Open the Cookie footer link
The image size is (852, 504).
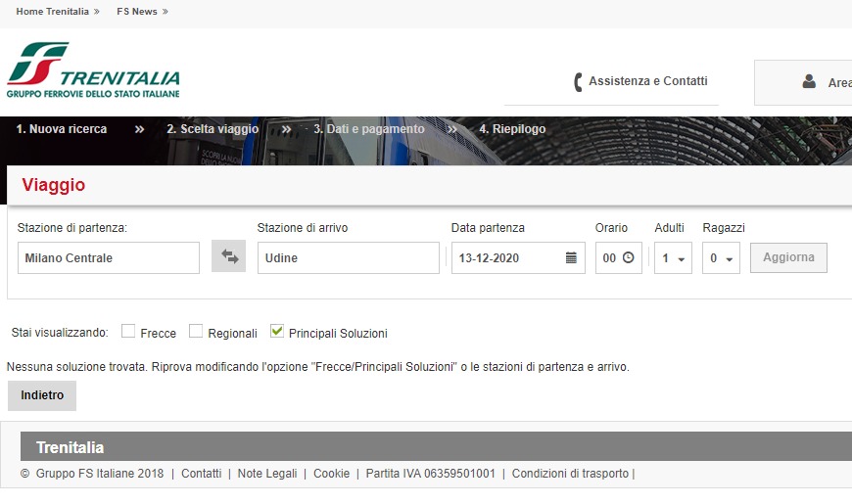tap(331, 474)
